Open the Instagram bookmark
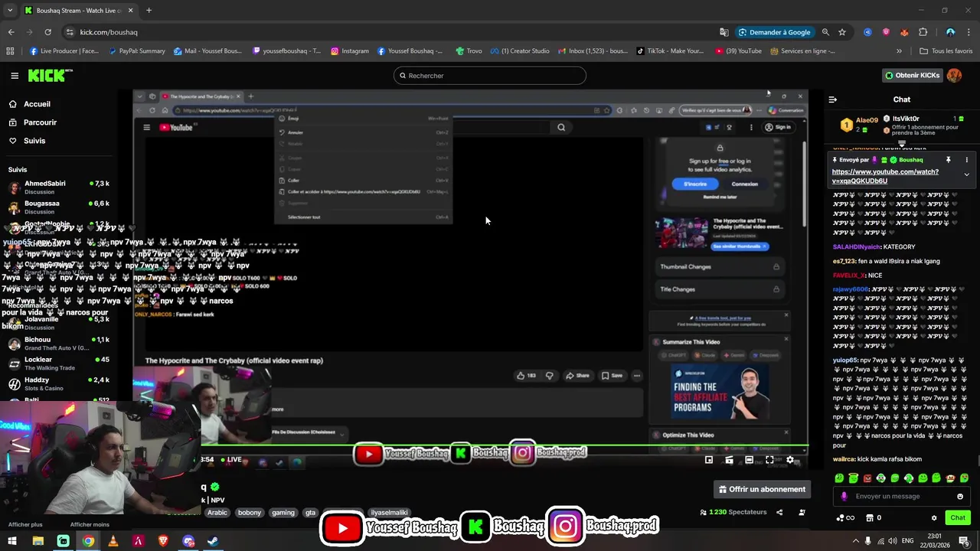Screen dimensions: 980x551 [x=350, y=51]
